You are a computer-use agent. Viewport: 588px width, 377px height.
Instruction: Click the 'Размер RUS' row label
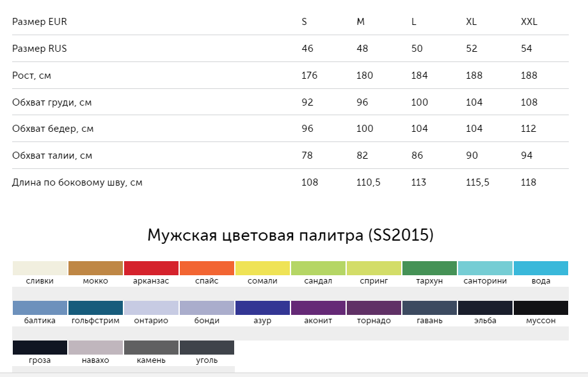[40, 49]
